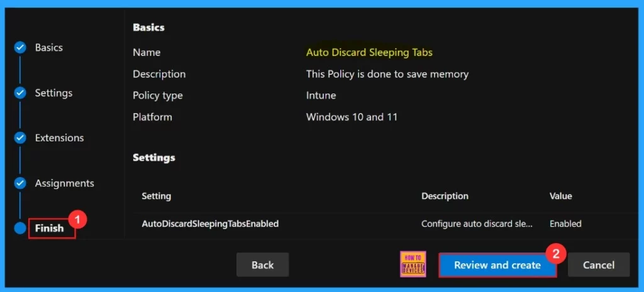This screenshot has height=292, width=644.
Task: Click the Extensions step checkmark icon
Action: pyautogui.click(x=20, y=138)
